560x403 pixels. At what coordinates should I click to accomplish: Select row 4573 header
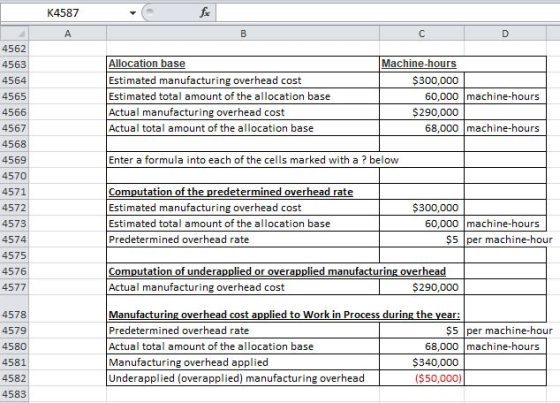tap(14, 224)
